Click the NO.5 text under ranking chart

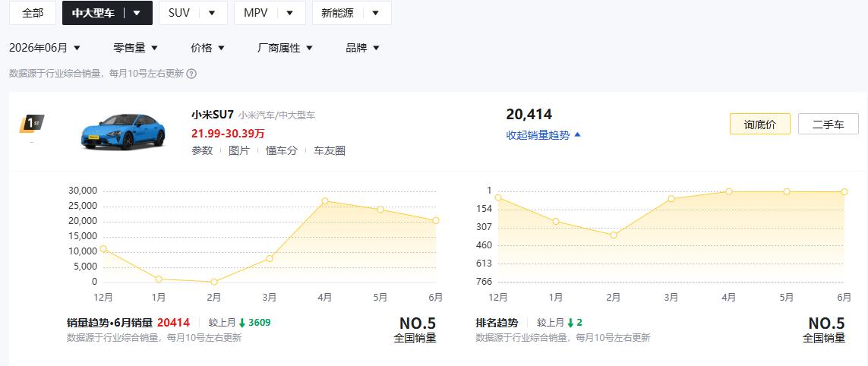(826, 323)
